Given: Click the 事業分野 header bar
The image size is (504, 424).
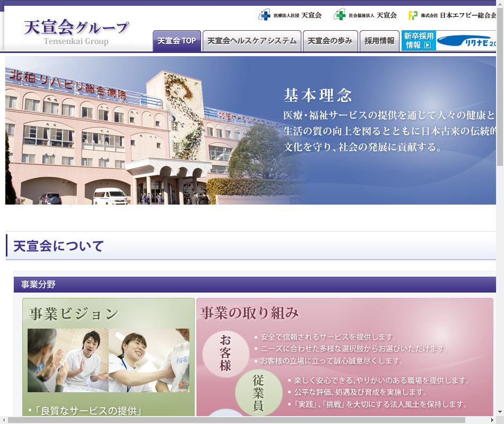Looking at the screenshot, I should point(255,285).
